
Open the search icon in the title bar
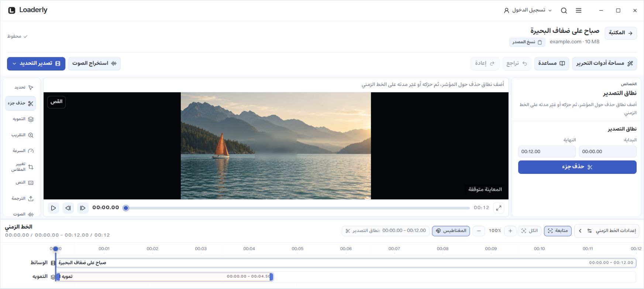564,11
